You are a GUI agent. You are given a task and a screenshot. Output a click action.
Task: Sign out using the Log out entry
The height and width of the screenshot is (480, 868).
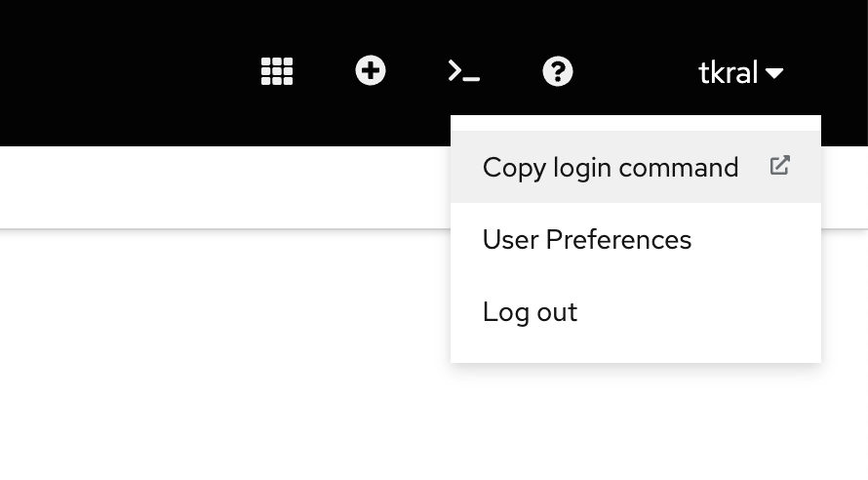point(530,312)
